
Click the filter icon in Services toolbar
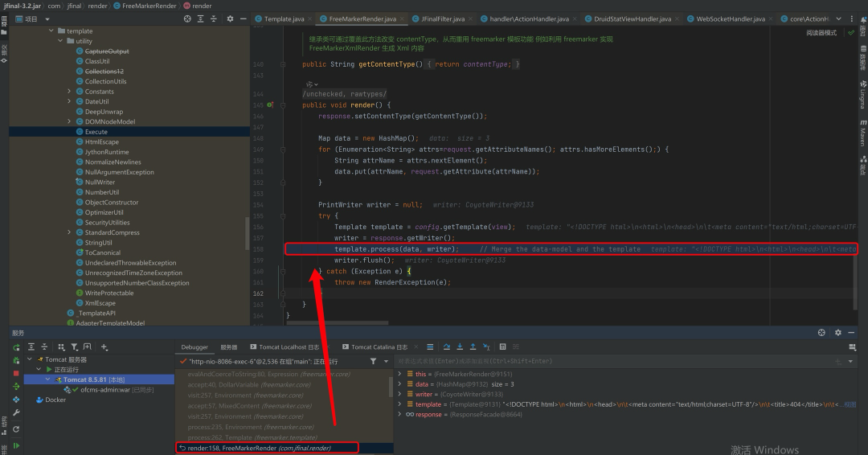coord(74,347)
